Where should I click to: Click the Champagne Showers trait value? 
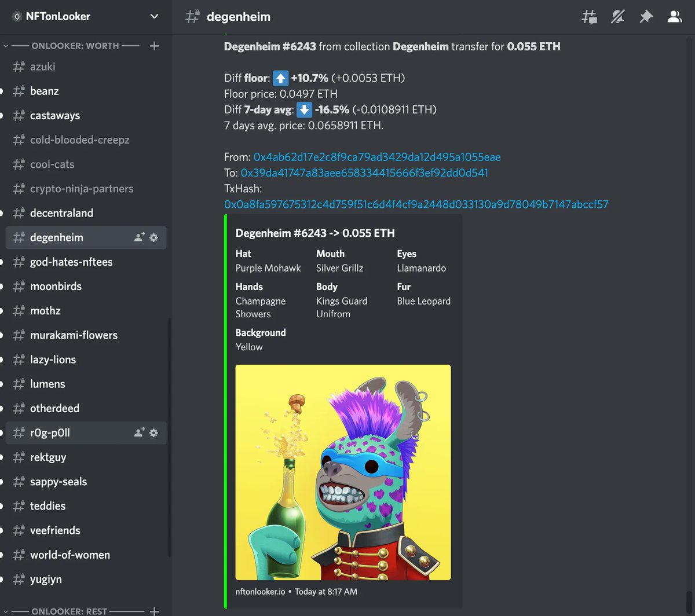pyautogui.click(x=261, y=307)
